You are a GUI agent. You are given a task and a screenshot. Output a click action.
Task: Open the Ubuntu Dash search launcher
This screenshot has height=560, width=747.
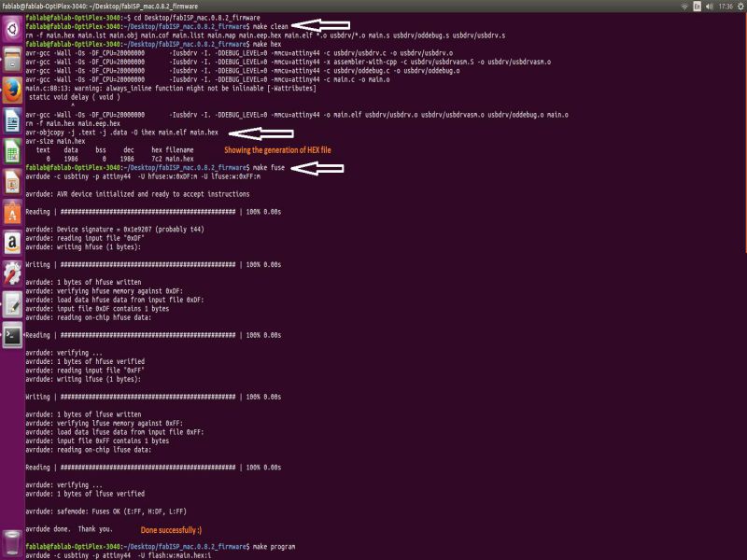click(12, 29)
